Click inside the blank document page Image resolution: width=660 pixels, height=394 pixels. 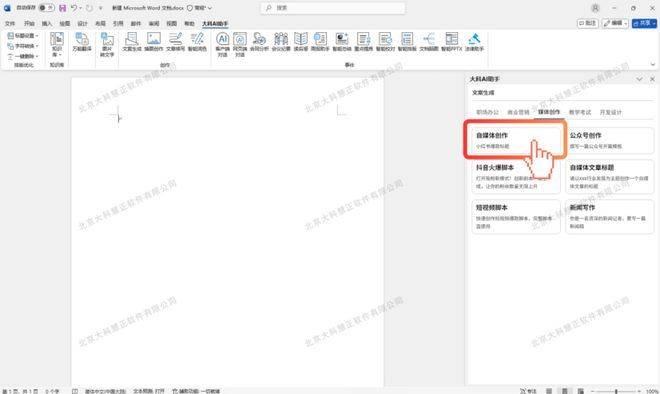coord(227,232)
